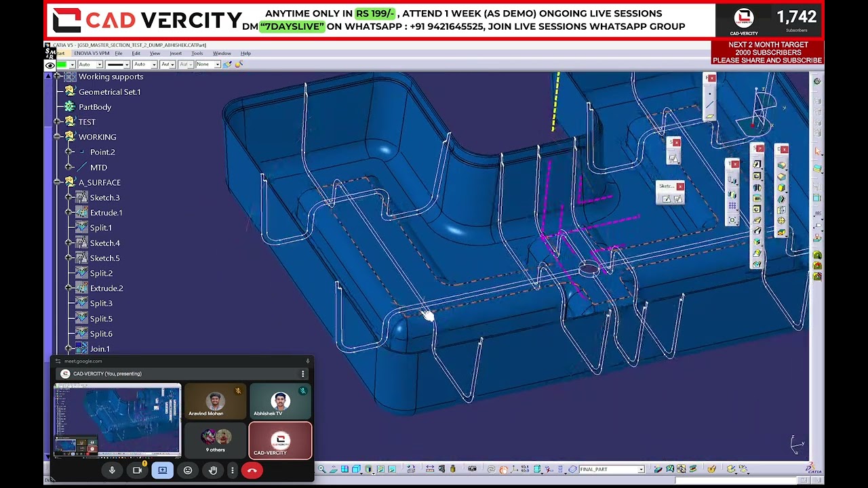Click the Abhishek TV participant tile

pyautogui.click(x=280, y=401)
